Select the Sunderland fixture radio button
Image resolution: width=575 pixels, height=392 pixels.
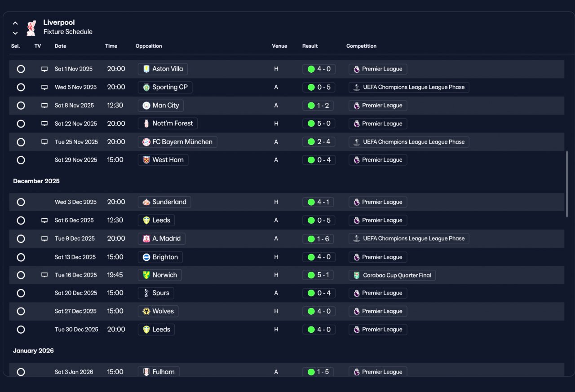pyautogui.click(x=21, y=202)
